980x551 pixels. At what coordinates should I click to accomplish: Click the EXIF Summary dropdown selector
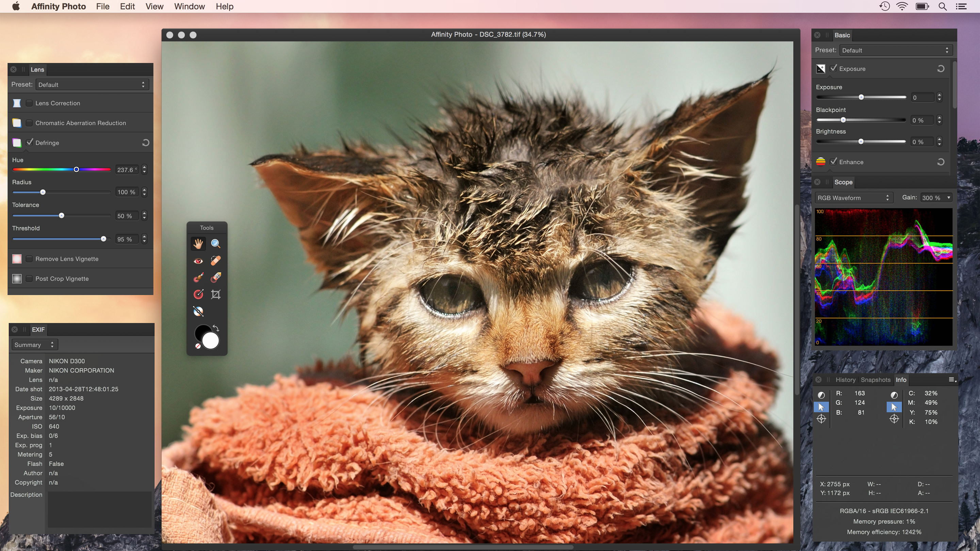point(34,345)
